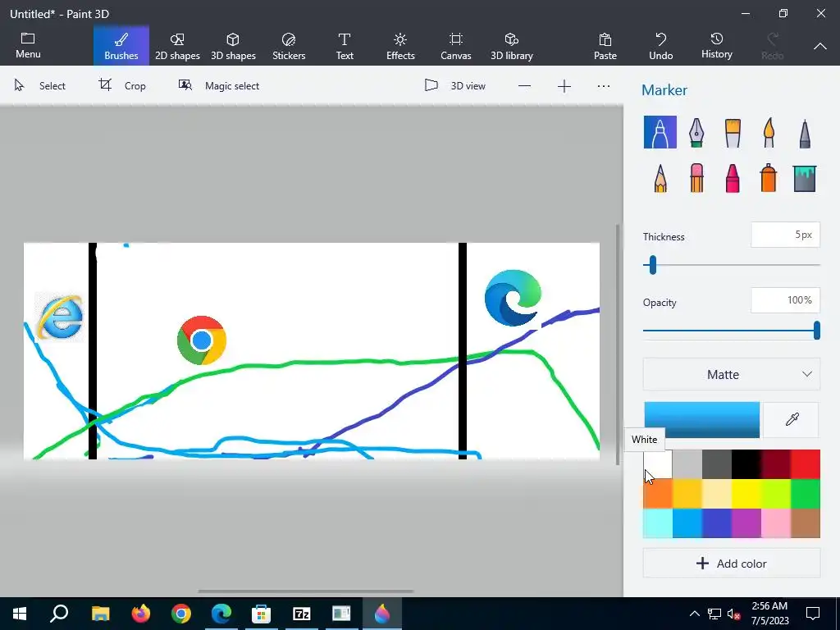Open File Explorer from taskbar
This screenshot has height=630, width=840.
100,614
